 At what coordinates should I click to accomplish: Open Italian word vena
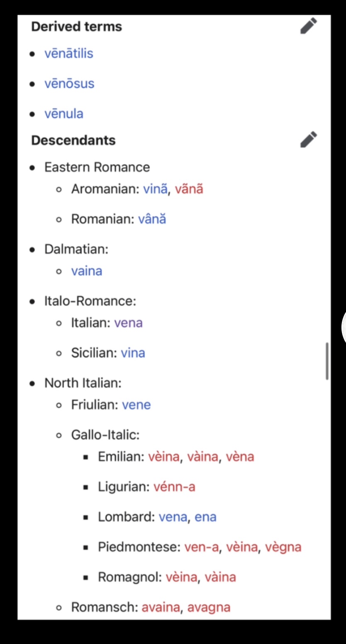tap(128, 323)
